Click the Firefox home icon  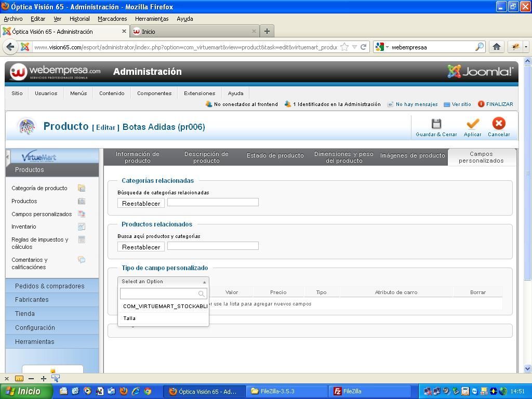[x=497, y=47]
